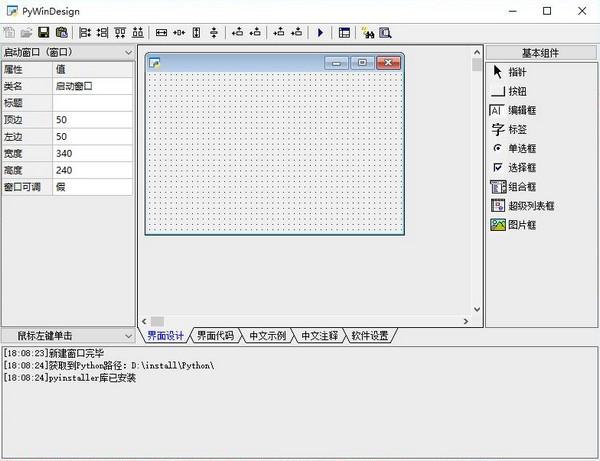
Task: Click the designer vertical scrollbar up arrow
Action: [477, 52]
